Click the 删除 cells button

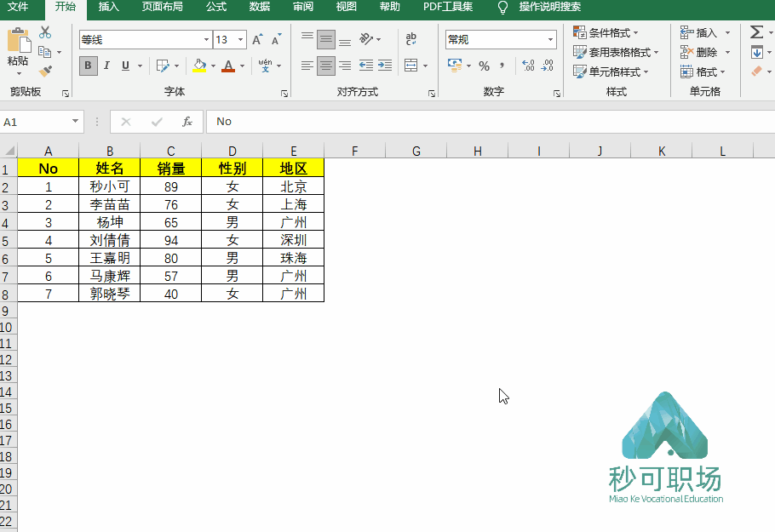tap(698, 52)
